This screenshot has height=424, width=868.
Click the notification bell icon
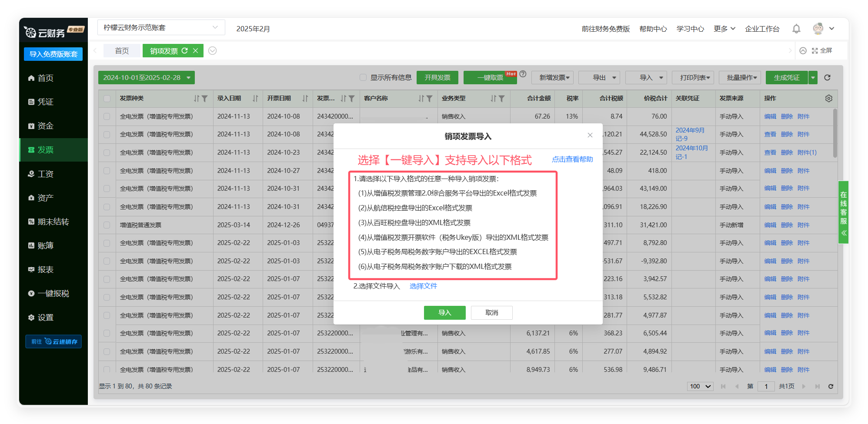(x=796, y=29)
